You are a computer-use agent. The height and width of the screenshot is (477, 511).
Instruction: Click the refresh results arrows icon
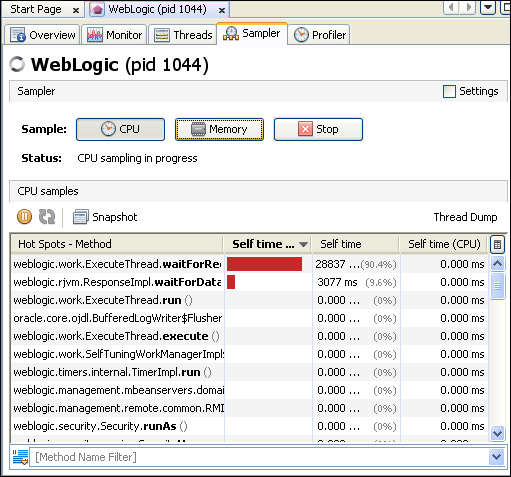pyautogui.click(x=47, y=217)
